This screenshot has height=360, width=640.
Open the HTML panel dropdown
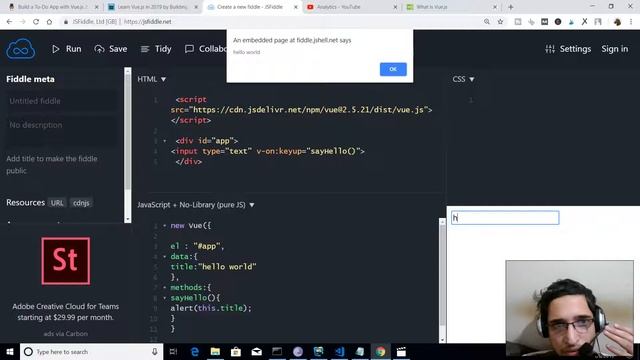152,79
